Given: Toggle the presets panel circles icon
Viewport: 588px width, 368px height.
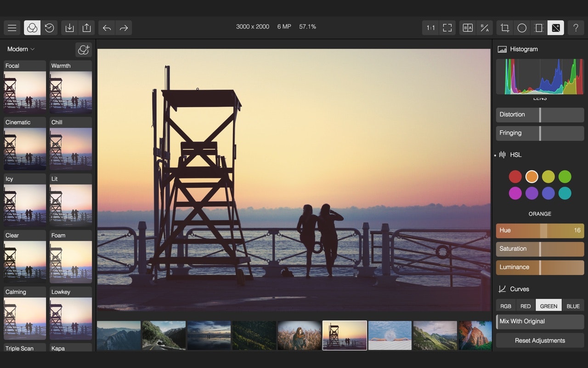Looking at the screenshot, I should 32,28.
